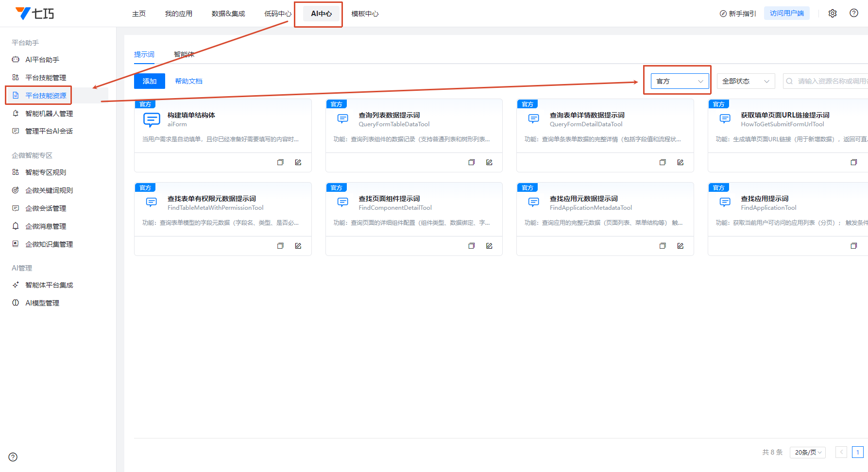Copy the 查询列表数据提示词 card
Screen dimensions: 868x472
pyautogui.click(x=471, y=162)
